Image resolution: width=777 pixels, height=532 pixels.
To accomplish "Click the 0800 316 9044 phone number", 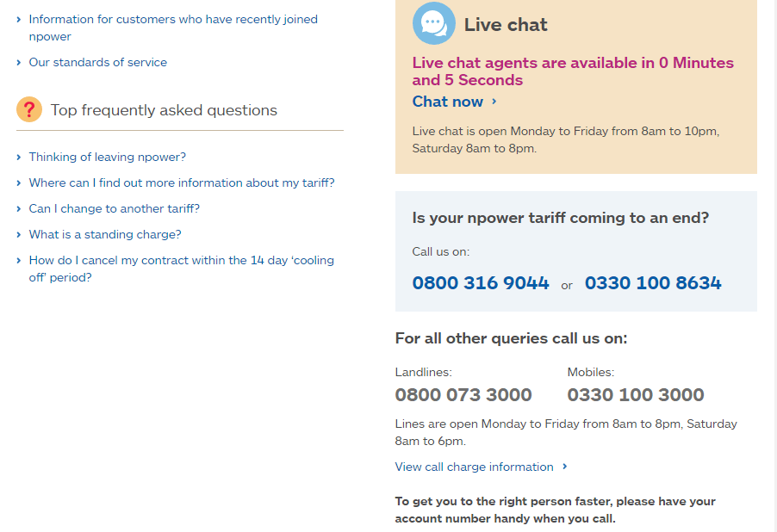I will pos(480,283).
